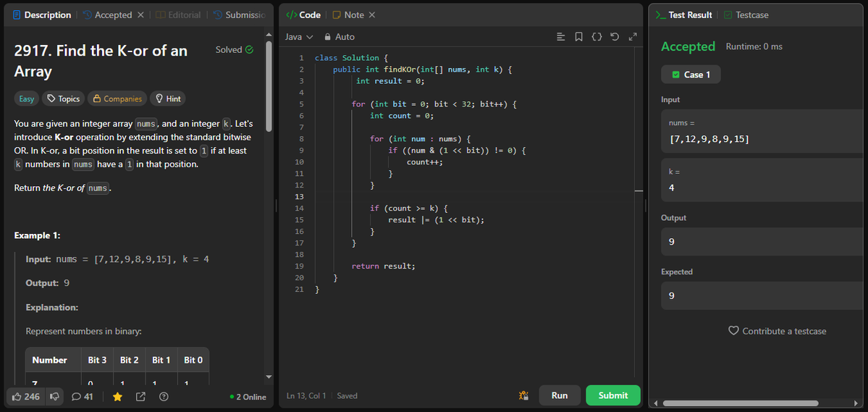
Task: Show the Hint
Action: 168,98
